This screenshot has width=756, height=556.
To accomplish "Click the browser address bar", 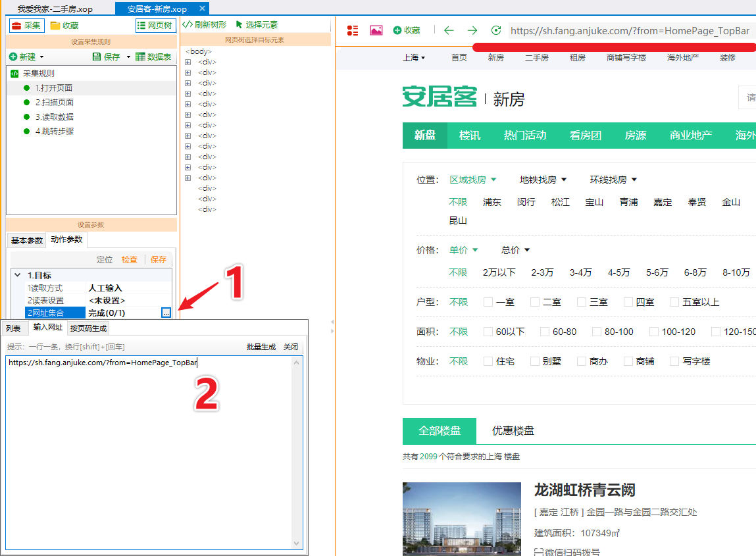I will tap(632, 31).
